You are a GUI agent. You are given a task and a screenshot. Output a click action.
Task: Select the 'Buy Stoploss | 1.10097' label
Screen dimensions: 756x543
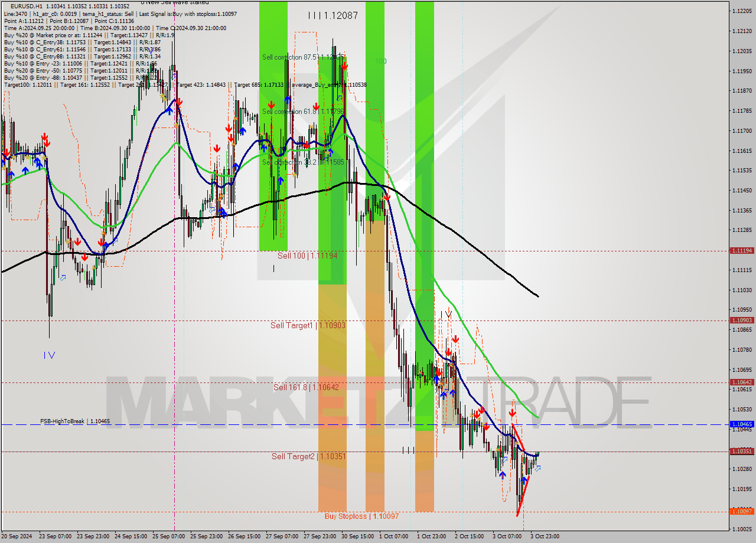(361, 516)
